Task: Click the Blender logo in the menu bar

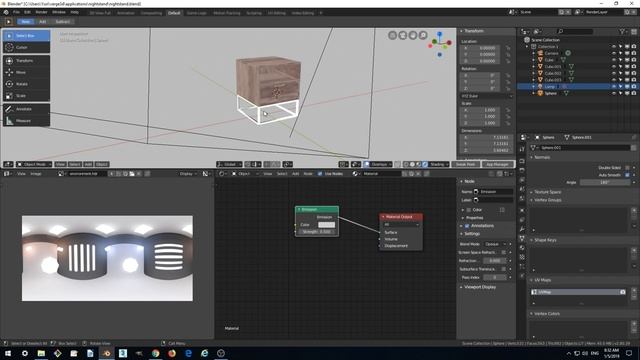Action: [6, 13]
